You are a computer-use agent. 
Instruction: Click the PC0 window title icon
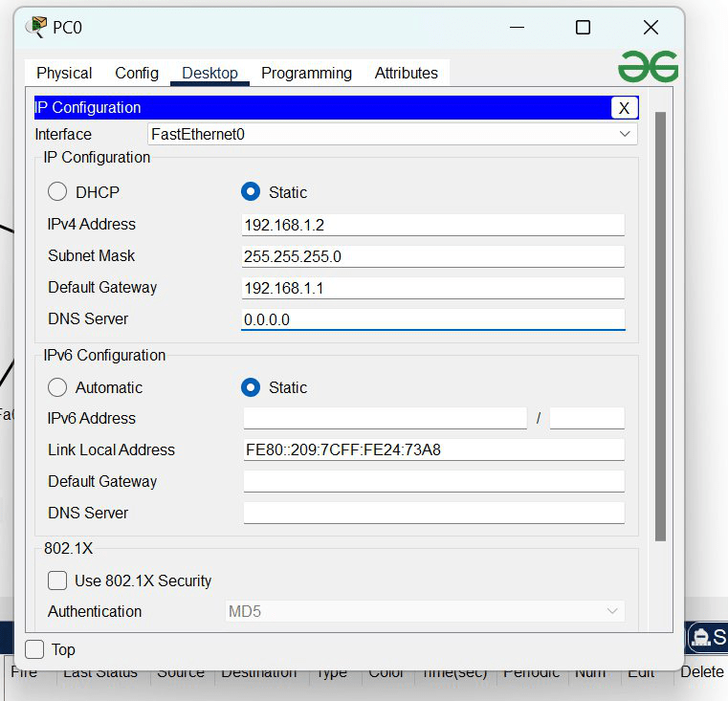[36, 27]
